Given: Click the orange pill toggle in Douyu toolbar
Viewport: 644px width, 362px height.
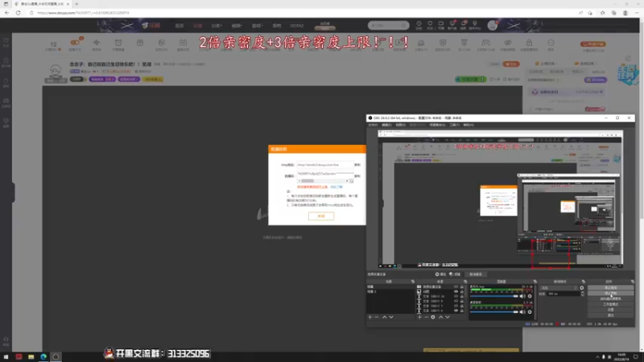Looking at the screenshot, I should tap(75, 42).
